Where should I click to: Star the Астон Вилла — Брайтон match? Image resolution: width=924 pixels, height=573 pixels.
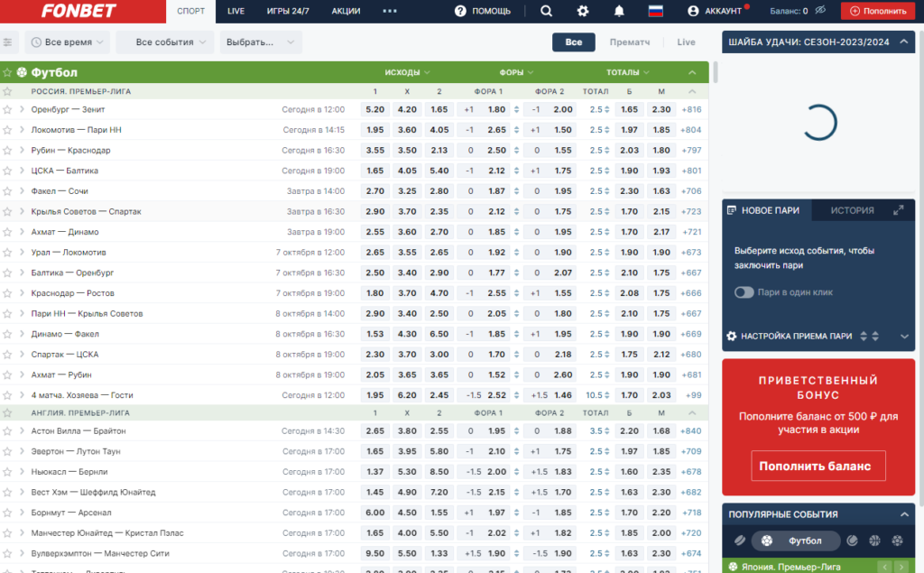point(7,431)
